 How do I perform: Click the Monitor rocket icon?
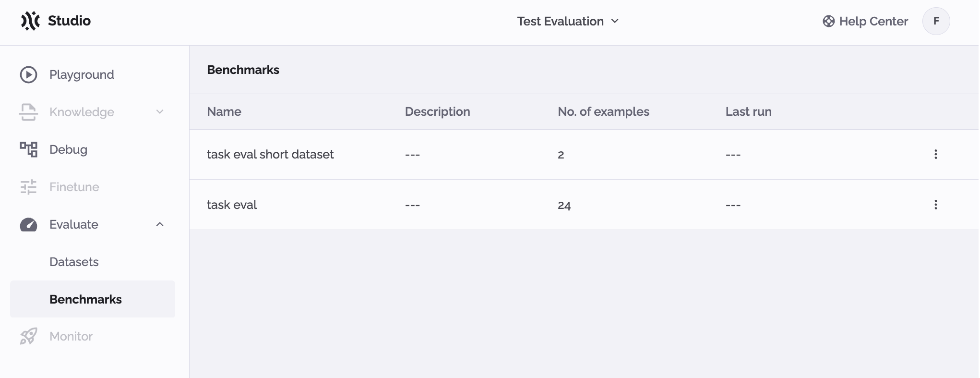[28, 336]
